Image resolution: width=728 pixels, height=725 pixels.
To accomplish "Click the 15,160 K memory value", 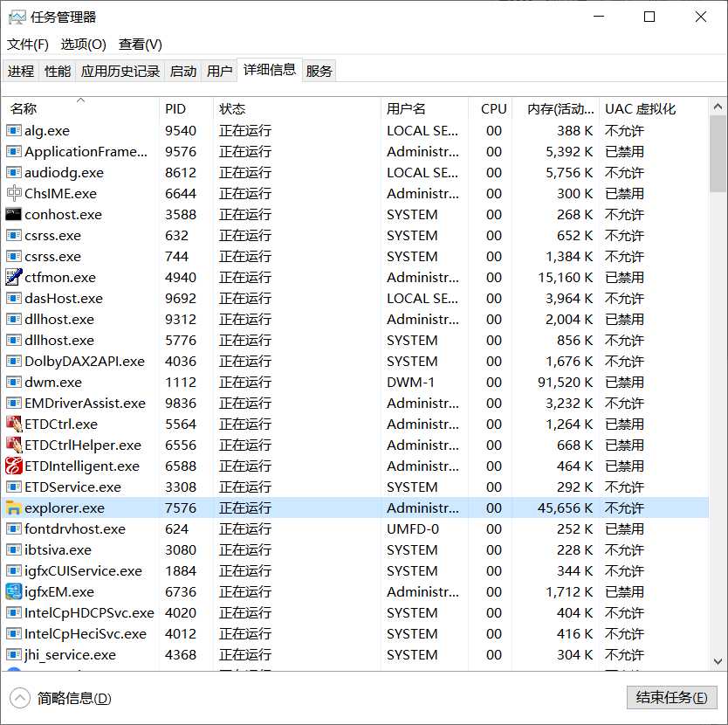I will (565, 277).
